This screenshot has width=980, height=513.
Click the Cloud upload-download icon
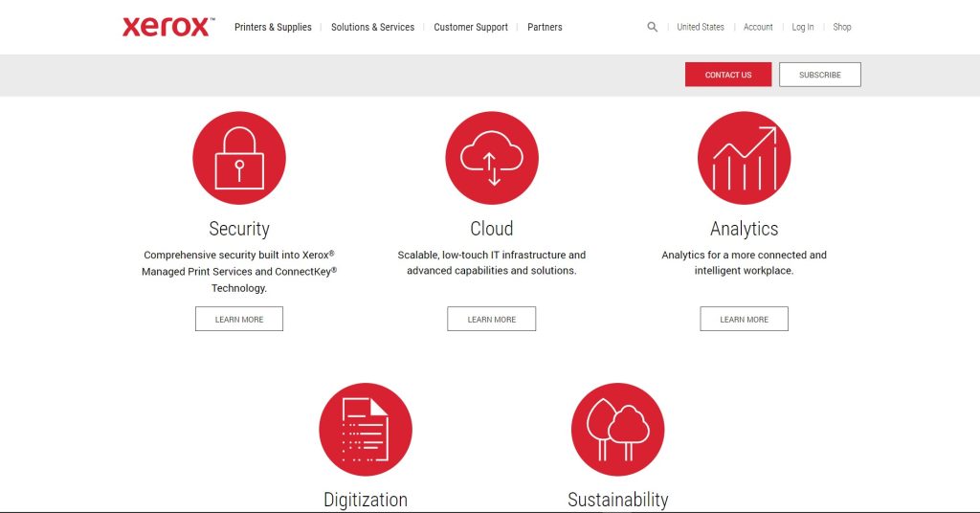tap(492, 158)
